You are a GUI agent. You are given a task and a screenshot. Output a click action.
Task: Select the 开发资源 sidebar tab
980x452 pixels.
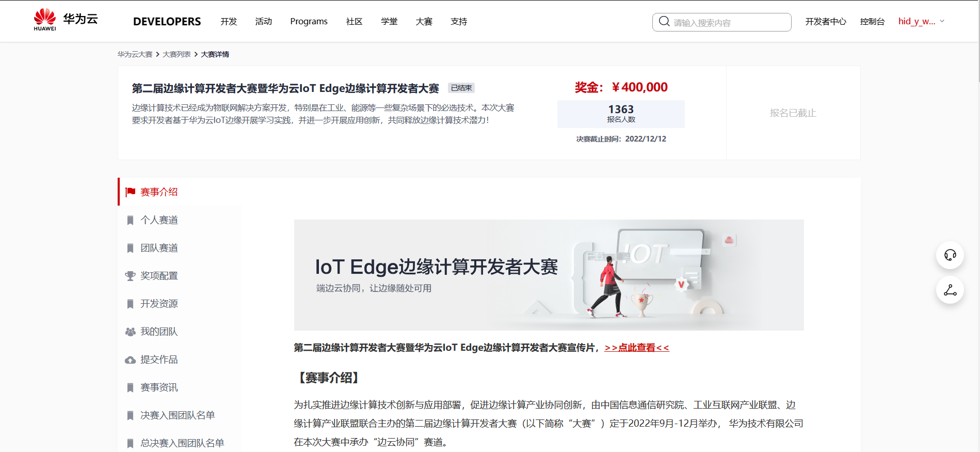pyautogui.click(x=180, y=304)
